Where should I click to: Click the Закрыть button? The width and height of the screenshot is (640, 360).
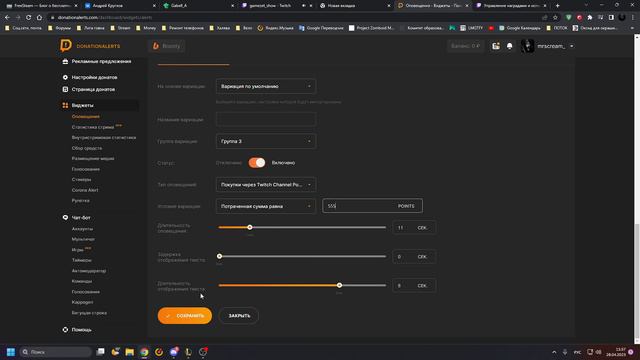pos(239,316)
